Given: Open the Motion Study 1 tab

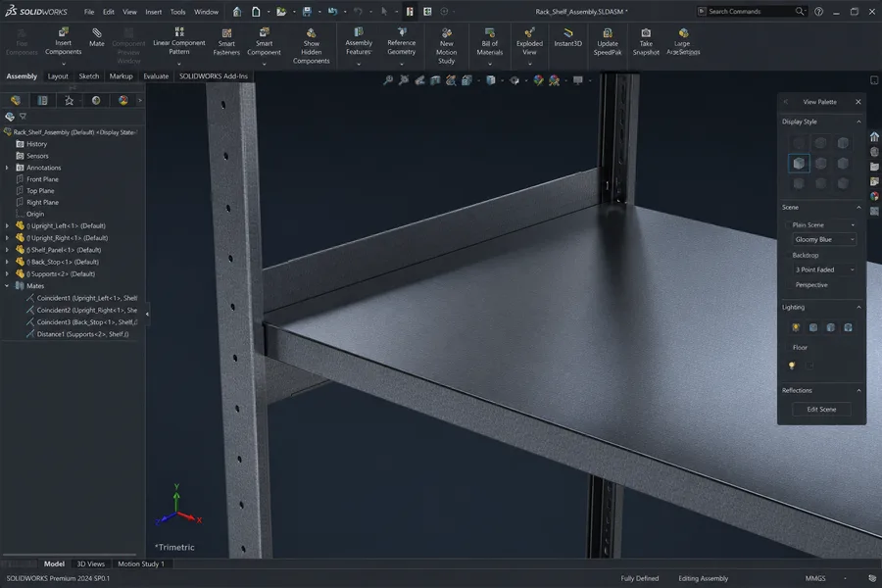Looking at the screenshot, I should click(140, 563).
